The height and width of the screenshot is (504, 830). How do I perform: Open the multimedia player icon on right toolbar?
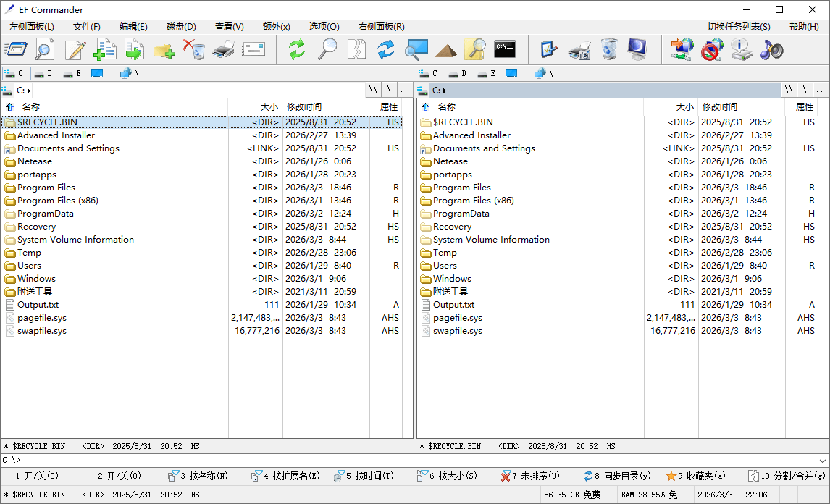coord(771,49)
